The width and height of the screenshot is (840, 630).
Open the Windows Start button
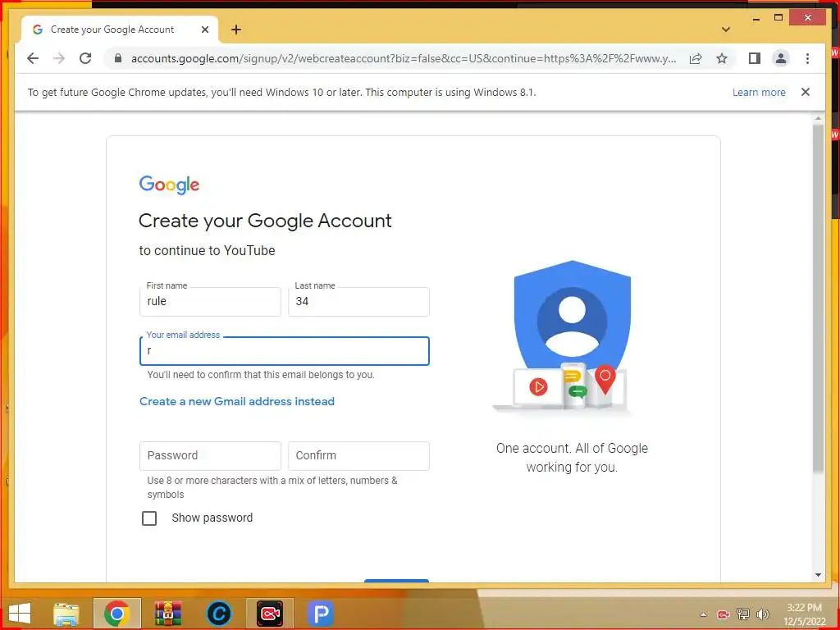pos(20,614)
